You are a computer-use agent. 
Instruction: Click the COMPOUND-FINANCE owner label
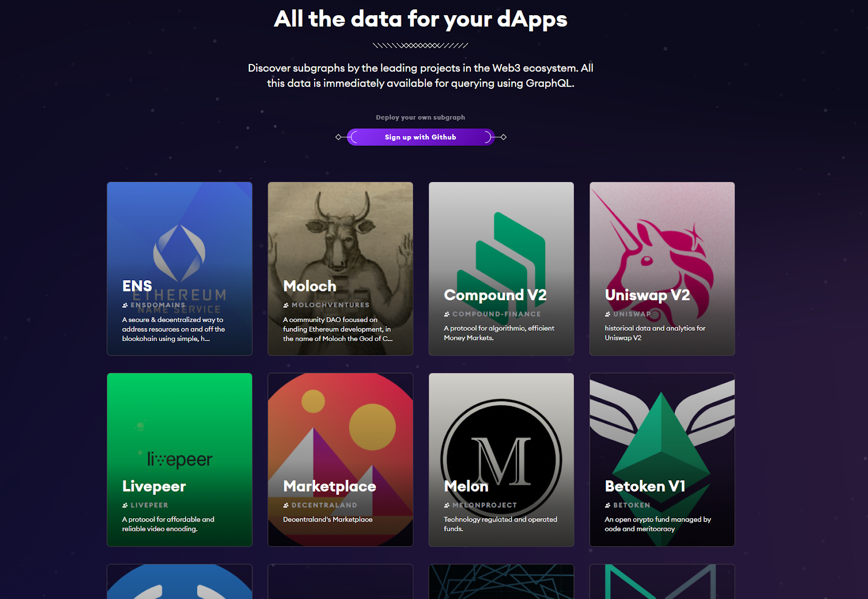click(x=496, y=314)
